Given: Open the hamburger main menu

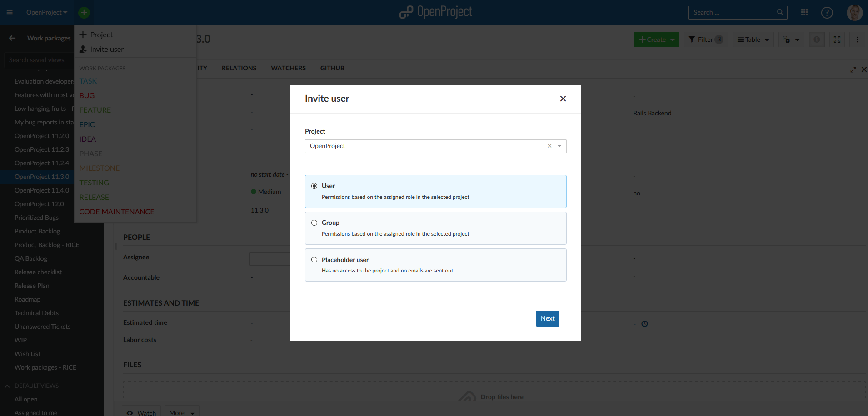Looking at the screenshot, I should pyautogui.click(x=10, y=12).
